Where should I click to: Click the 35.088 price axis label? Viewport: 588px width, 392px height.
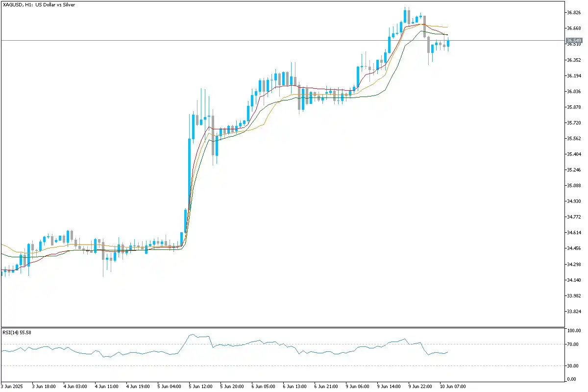574,186
